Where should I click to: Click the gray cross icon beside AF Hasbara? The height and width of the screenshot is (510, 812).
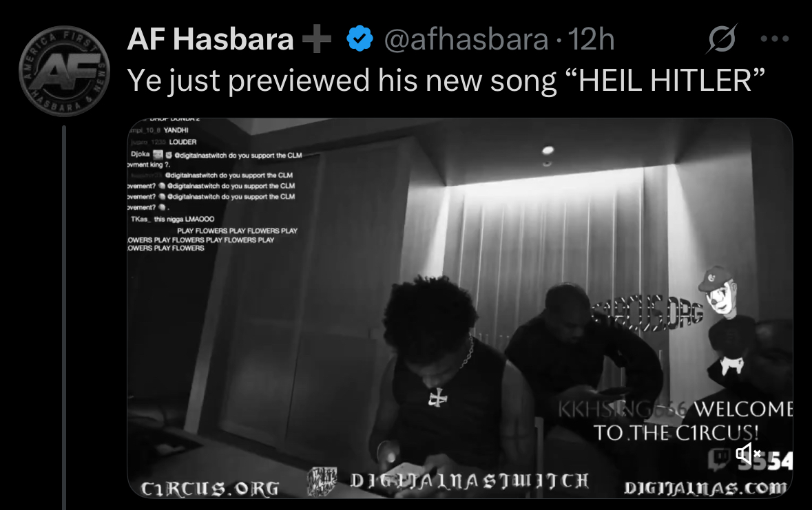click(317, 39)
